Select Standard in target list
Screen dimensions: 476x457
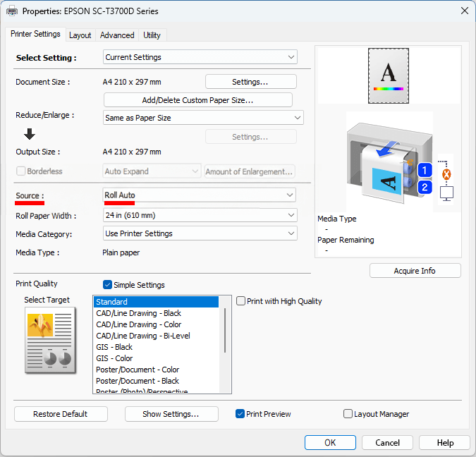point(156,302)
